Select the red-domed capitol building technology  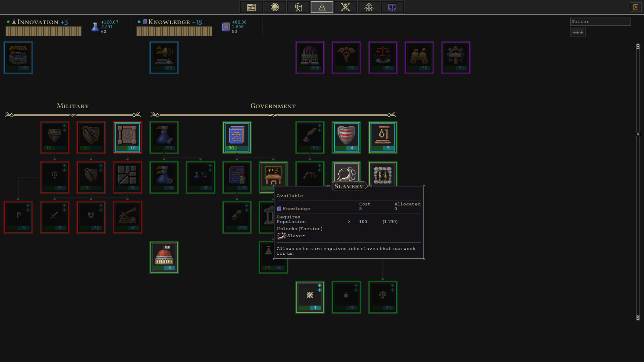(x=164, y=257)
